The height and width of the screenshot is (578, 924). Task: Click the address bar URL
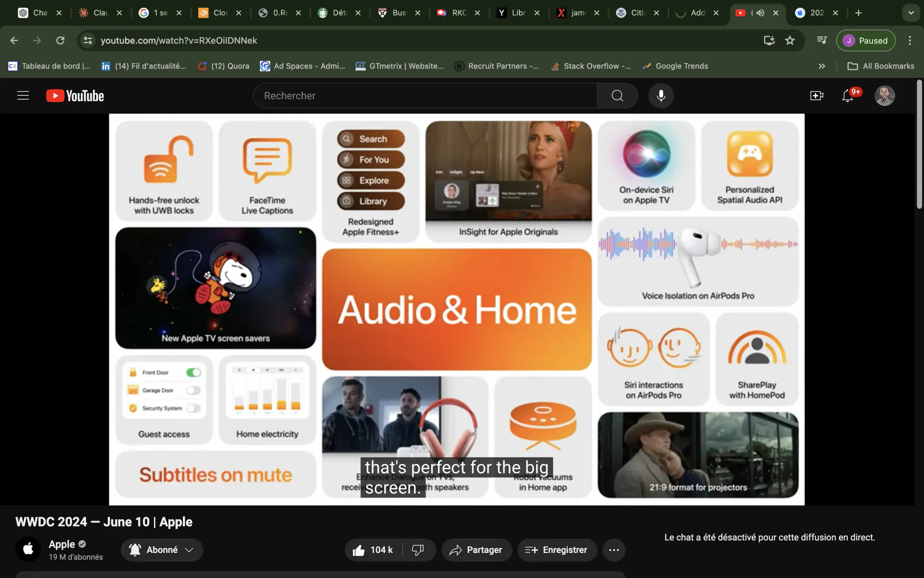click(x=179, y=40)
